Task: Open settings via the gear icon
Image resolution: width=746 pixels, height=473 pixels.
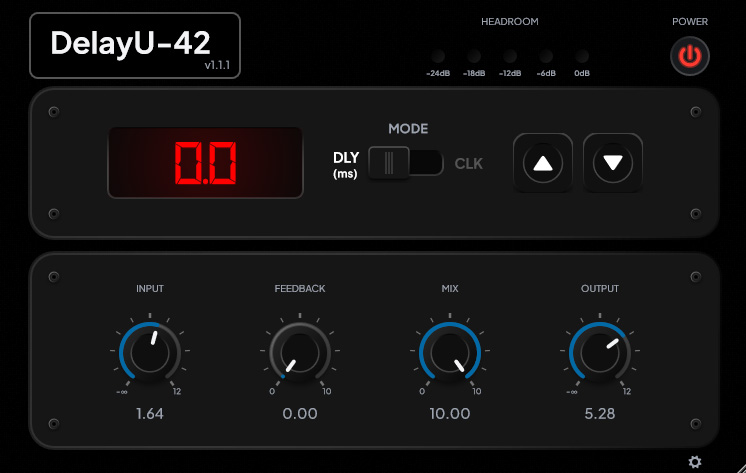Action: coord(695,462)
